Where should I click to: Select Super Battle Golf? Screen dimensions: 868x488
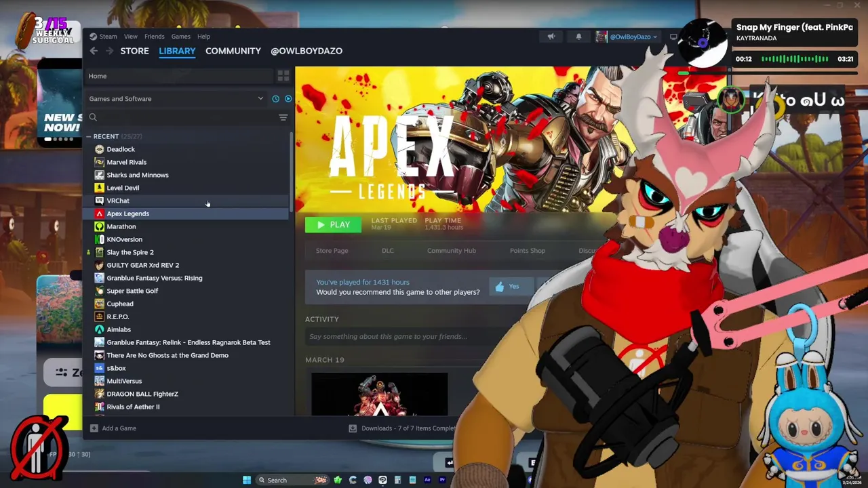point(187,291)
